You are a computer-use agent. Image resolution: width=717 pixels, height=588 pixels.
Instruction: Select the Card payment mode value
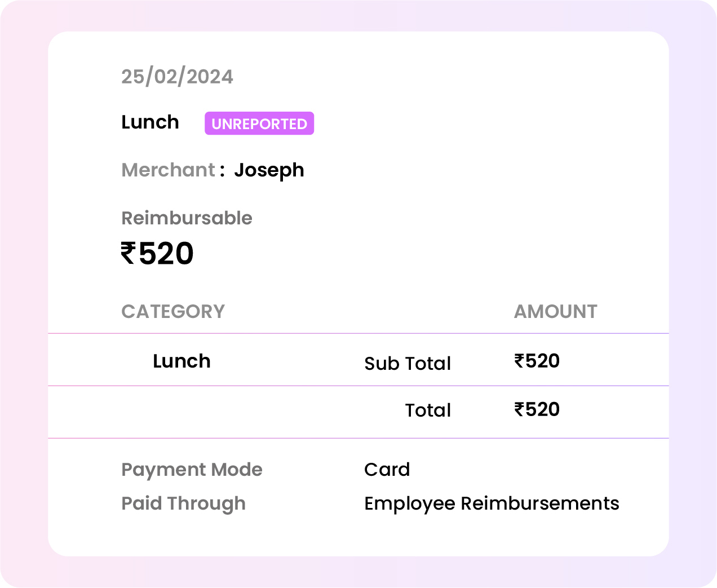click(x=387, y=470)
